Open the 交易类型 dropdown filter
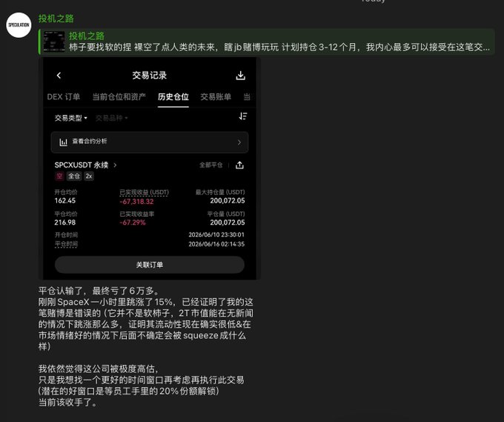The width and height of the screenshot is (504, 422). click(70, 118)
